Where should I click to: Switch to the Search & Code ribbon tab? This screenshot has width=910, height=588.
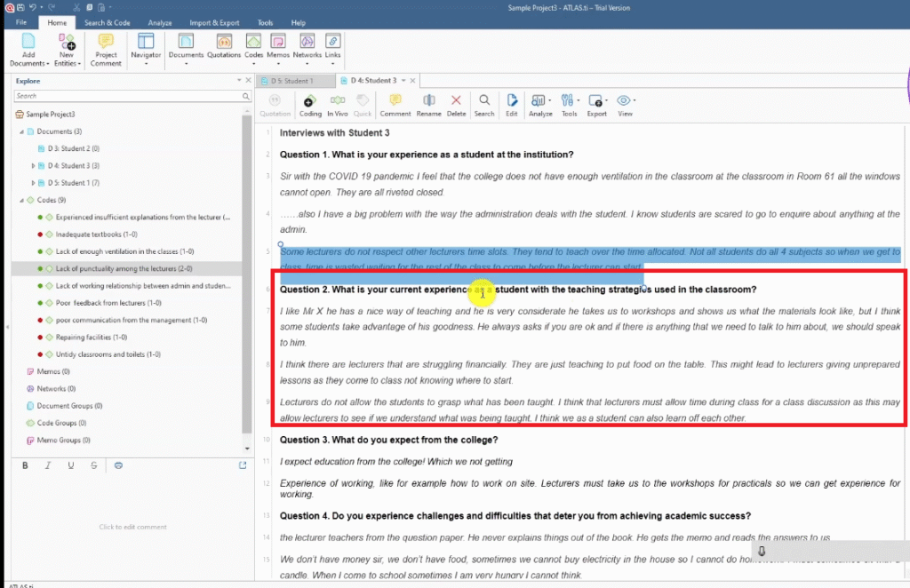coord(107,22)
